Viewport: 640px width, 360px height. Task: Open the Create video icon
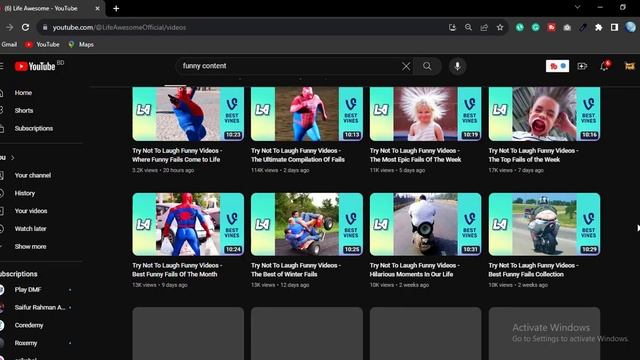coord(582,66)
